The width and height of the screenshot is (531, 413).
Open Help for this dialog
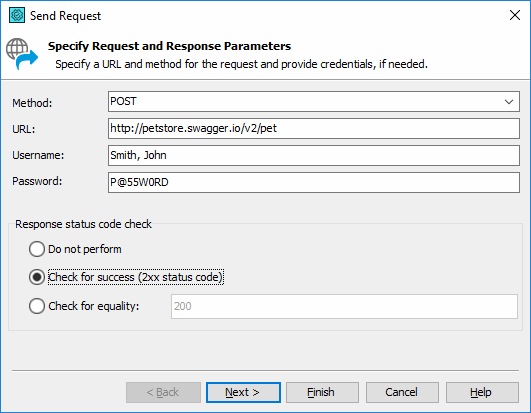pos(482,392)
